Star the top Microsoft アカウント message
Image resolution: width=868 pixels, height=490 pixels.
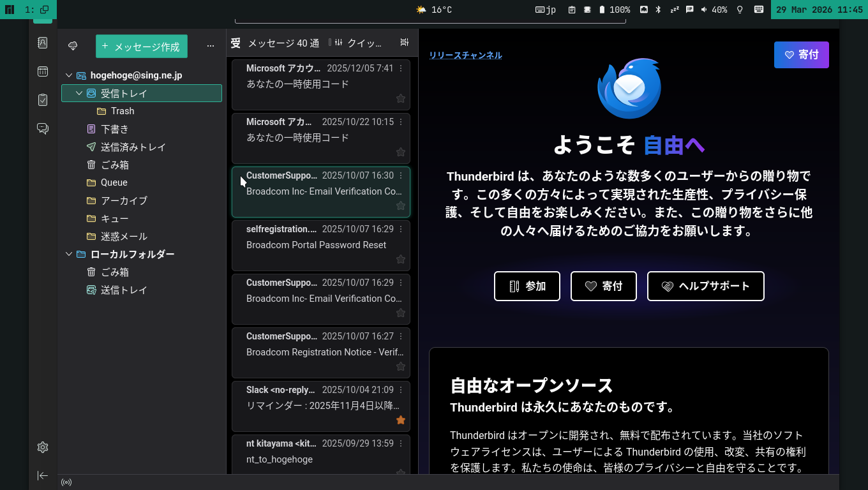(400, 98)
